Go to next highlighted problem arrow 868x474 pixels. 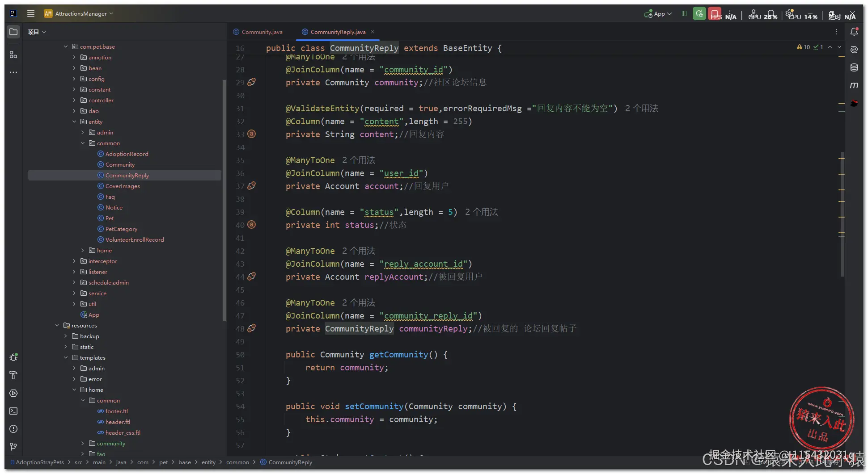tap(839, 47)
